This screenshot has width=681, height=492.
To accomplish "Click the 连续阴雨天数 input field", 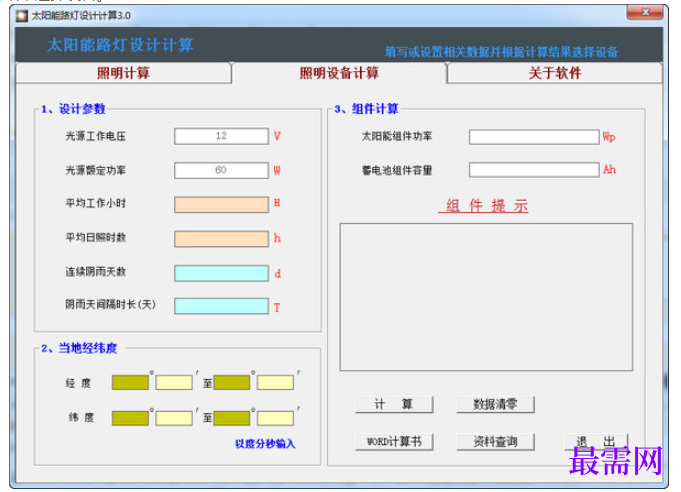I will pyautogui.click(x=221, y=273).
